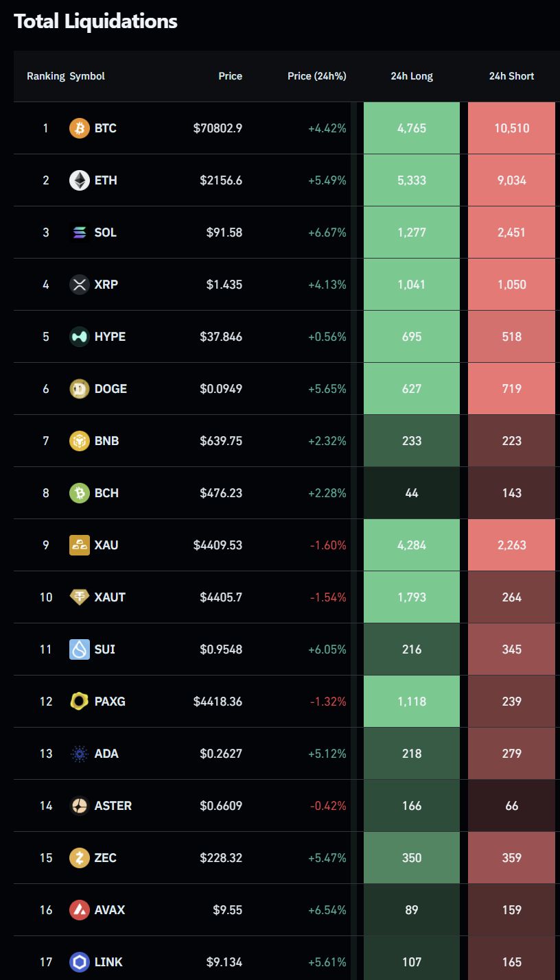Sort by 24h Short column header
Image resolution: width=560 pixels, height=980 pixels.
[511, 76]
